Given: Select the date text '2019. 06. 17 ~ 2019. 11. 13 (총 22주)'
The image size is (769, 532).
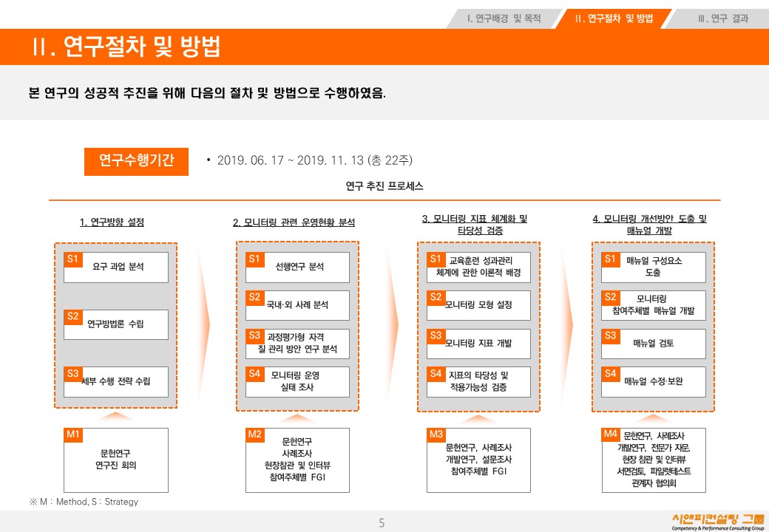Looking at the screenshot, I should (x=314, y=160).
